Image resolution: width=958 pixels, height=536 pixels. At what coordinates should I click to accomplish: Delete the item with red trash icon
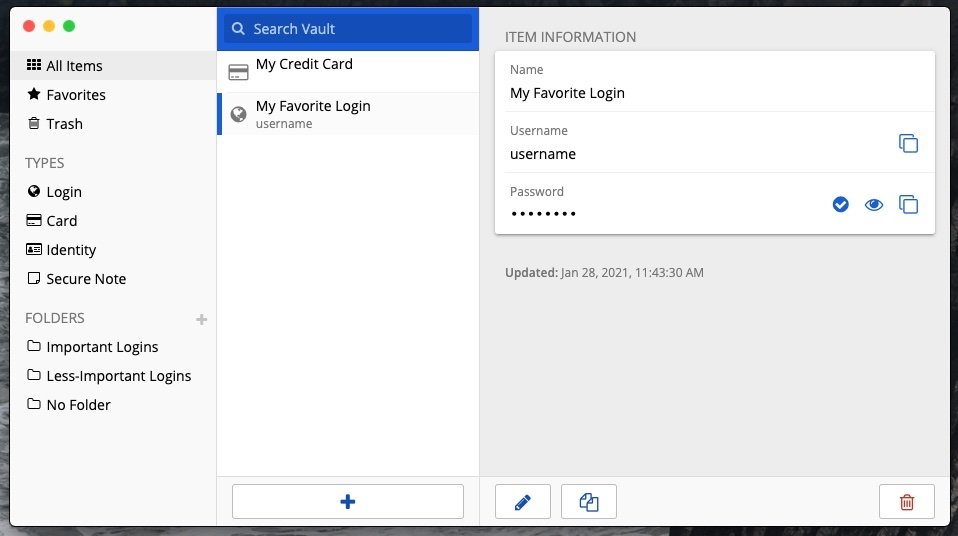pyautogui.click(x=907, y=502)
